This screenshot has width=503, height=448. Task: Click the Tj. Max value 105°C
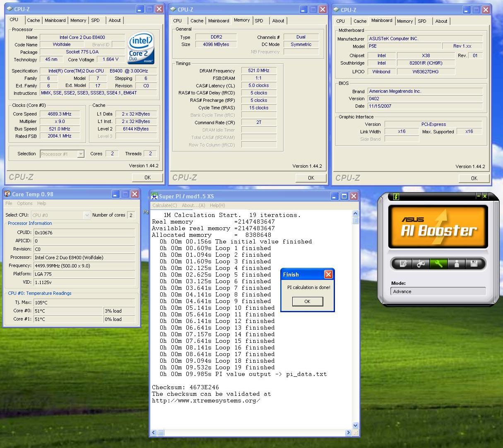(x=84, y=303)
